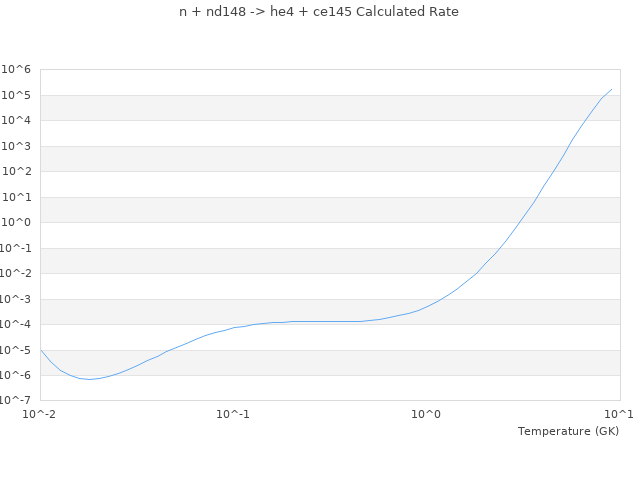
Task: Select the 10^-7 y-axis tick label
Action: click(x=15, y=401)
